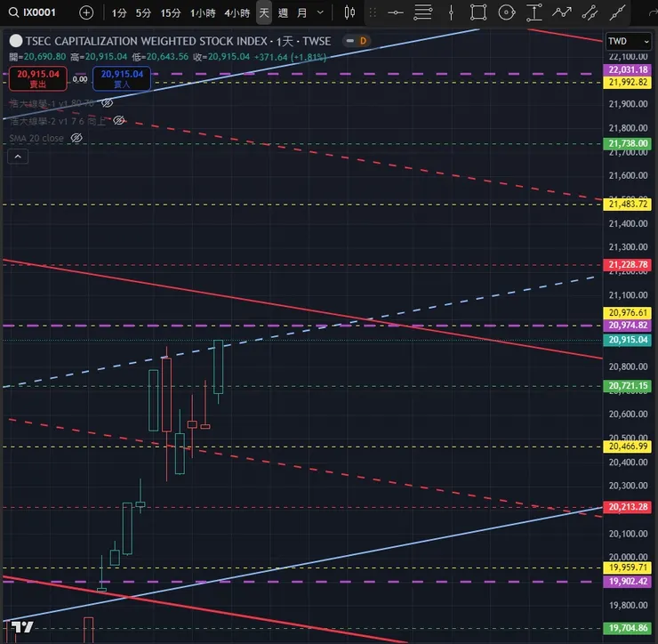This screenshot has height=644, width=658.
Task: Click the 19,959.71 yellow price label
Action: click(628, 568)
